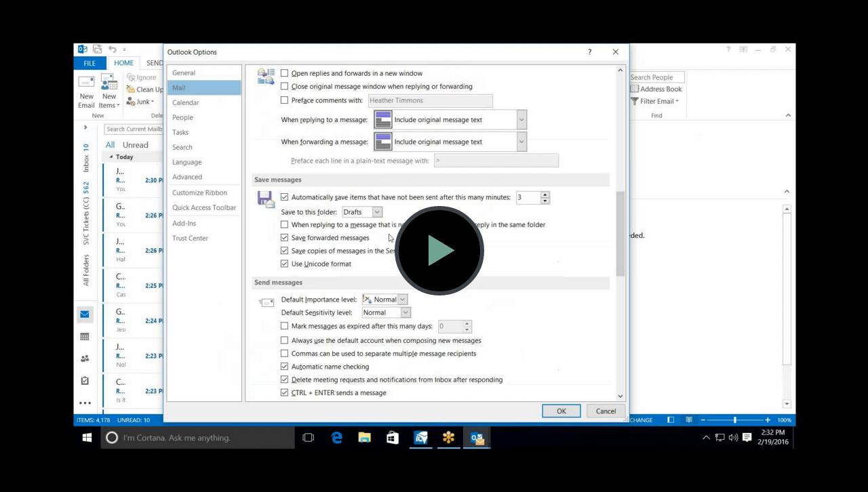Click the Undo arrow in Outlook title bar

(x=113, y=49)
